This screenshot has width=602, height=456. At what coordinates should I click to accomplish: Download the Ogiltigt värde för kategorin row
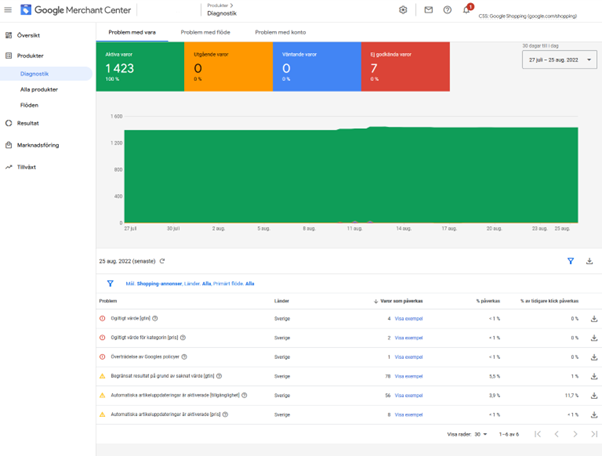click(594, 338)
